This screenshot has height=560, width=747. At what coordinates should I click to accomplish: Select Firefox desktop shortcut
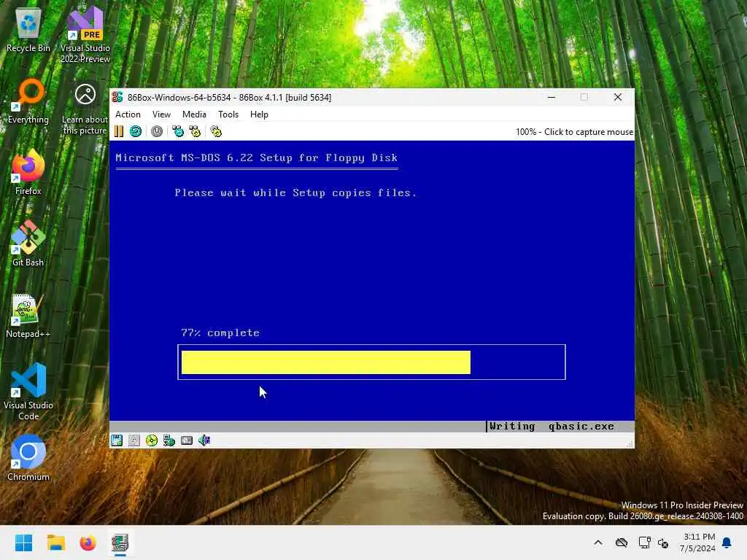[28, 173]
